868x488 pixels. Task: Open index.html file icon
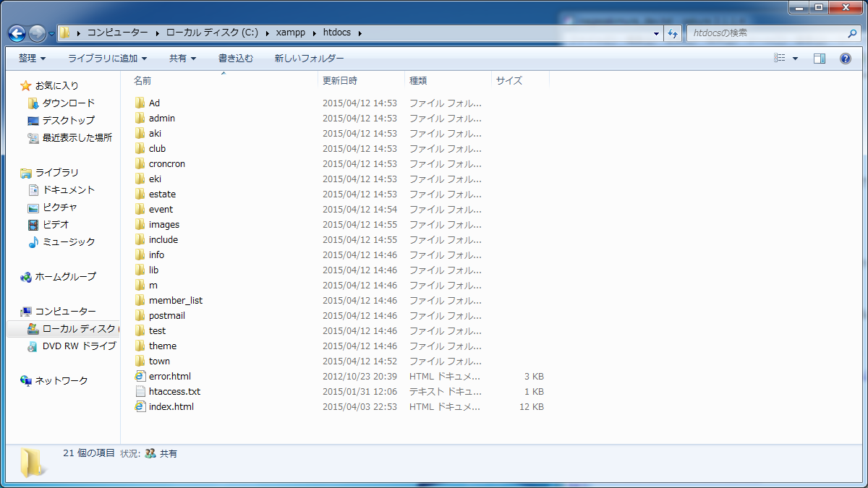click(x=140, y=407)
